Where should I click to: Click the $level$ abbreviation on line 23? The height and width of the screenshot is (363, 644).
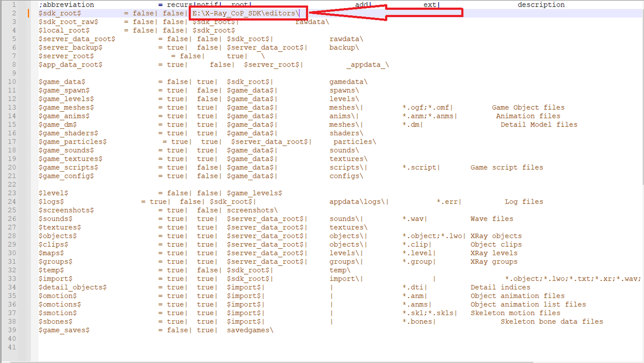pos(53,193)
